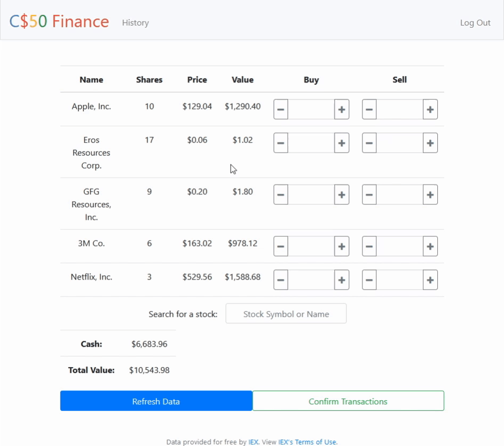The image size is (504, 446).
Task: Increment Netflix Sell amount with plus
Action: [430, 280]
